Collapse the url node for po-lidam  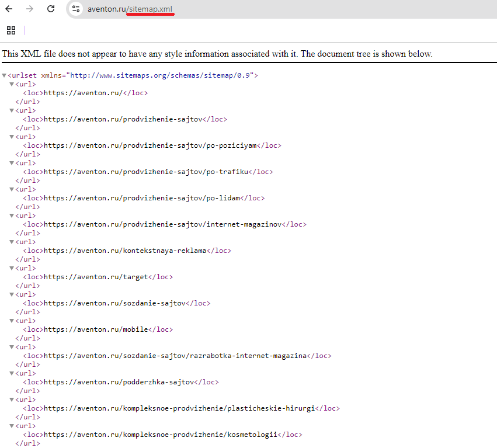12,190
